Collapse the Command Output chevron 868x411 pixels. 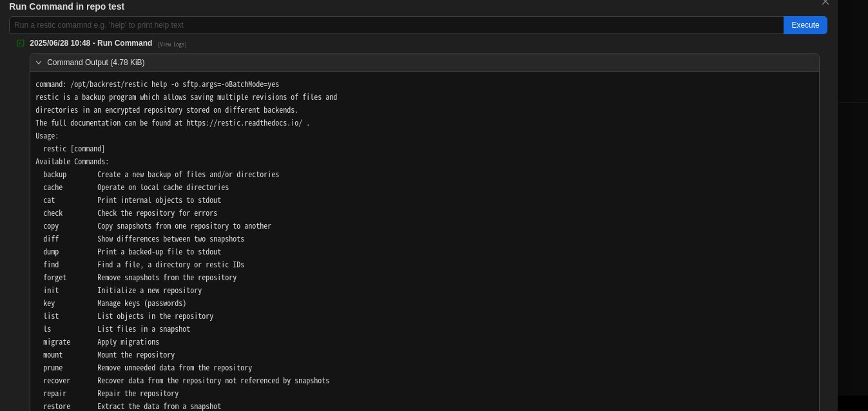tap(39, 62)
